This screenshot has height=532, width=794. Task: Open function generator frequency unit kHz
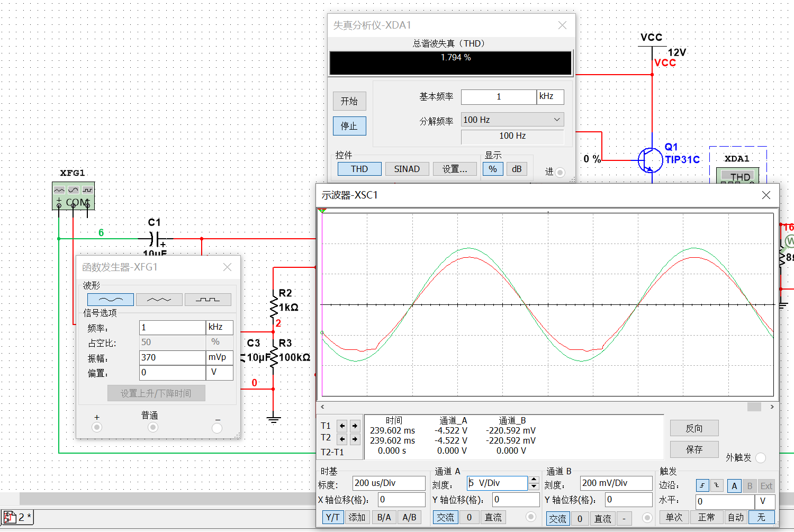click(219, 327)
